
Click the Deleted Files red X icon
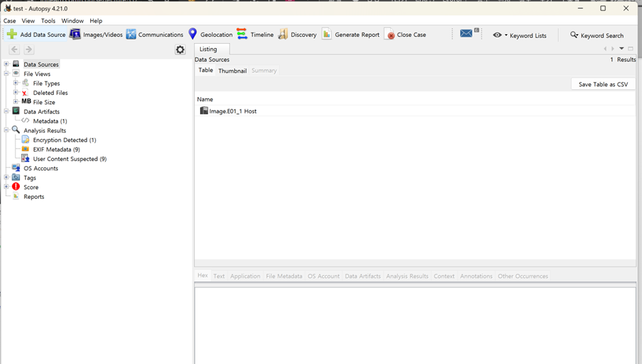(25, 92)
